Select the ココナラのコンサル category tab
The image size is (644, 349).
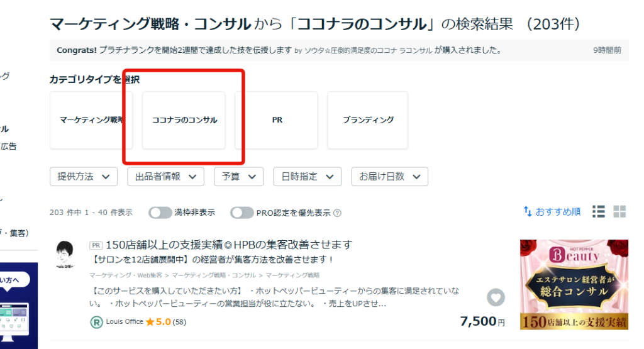184,120
